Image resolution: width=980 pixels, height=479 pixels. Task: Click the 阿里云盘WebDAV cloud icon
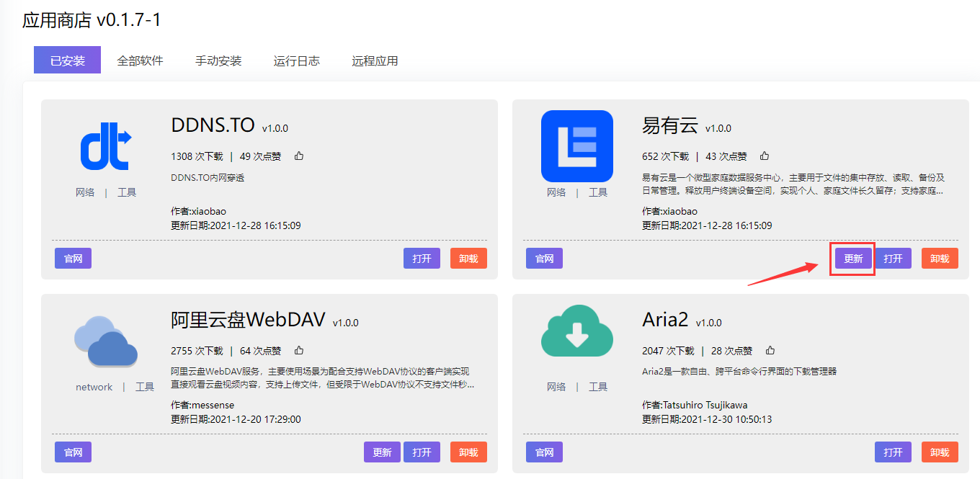click(x=106, y=340)
